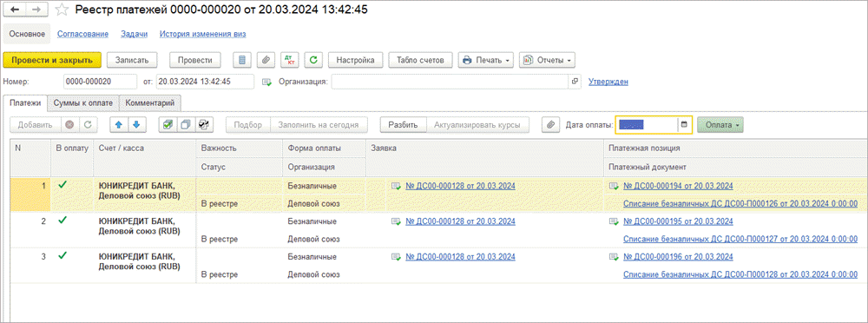This screenshot has height=323, width=868.
Task: Go back with the left arrow button
Action: tap(15, 10)
